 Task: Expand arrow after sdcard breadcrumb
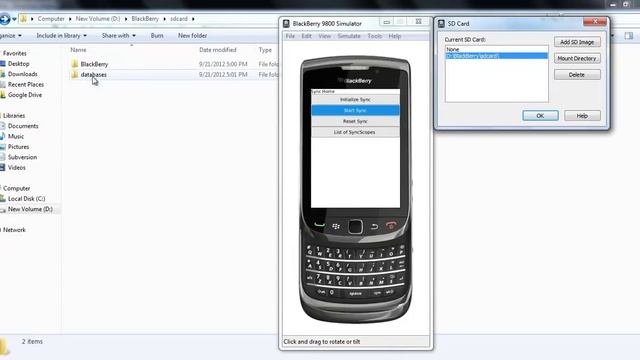[x=193, y=19]
